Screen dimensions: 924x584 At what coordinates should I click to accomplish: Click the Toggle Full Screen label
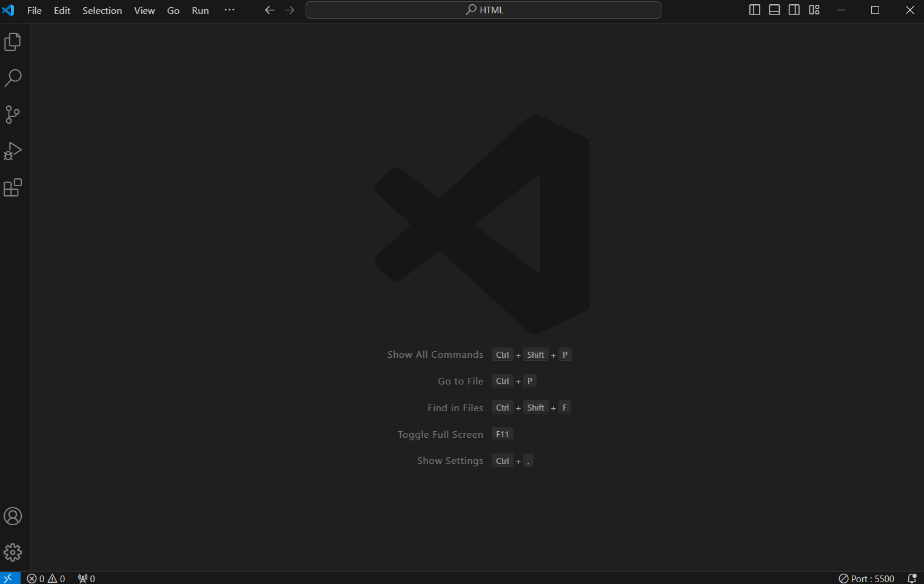tap(441, 435)
